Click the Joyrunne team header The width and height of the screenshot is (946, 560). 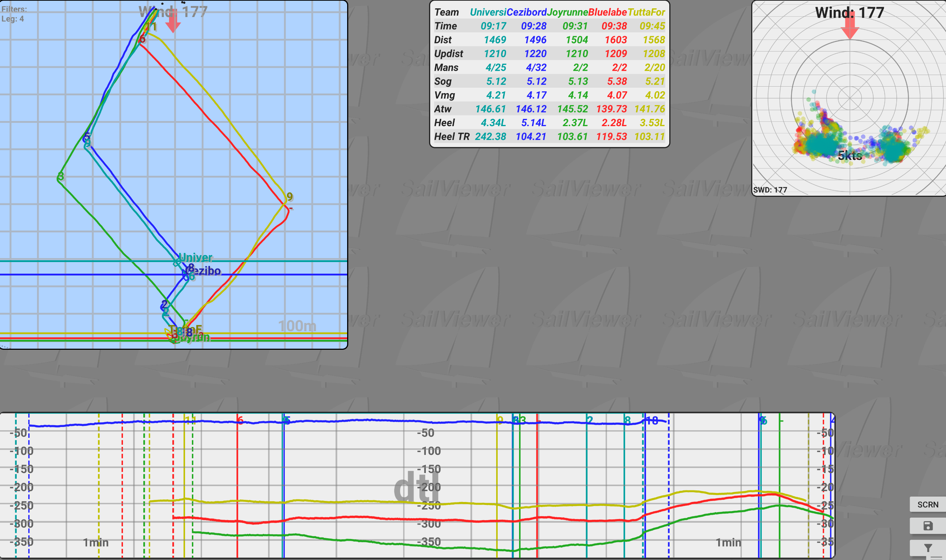tap(567, 12)
